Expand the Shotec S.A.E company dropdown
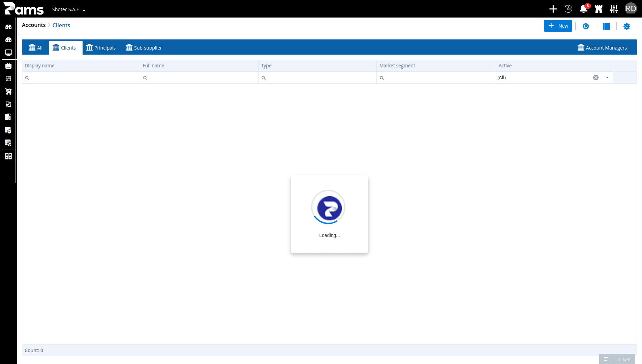Viewport: 642px width, 364px height. pos(69,9)
